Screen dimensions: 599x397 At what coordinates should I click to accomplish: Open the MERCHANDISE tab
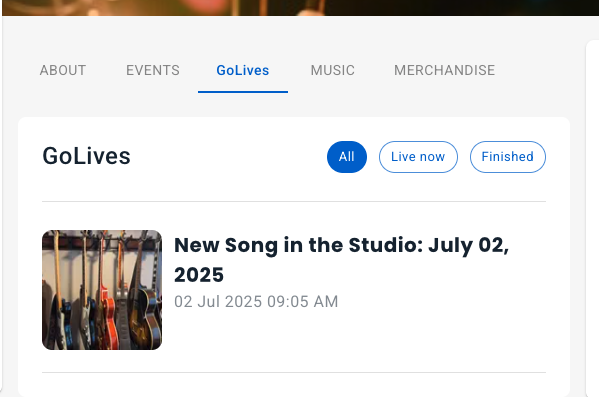pyautogui.click(x=444, y=70)
